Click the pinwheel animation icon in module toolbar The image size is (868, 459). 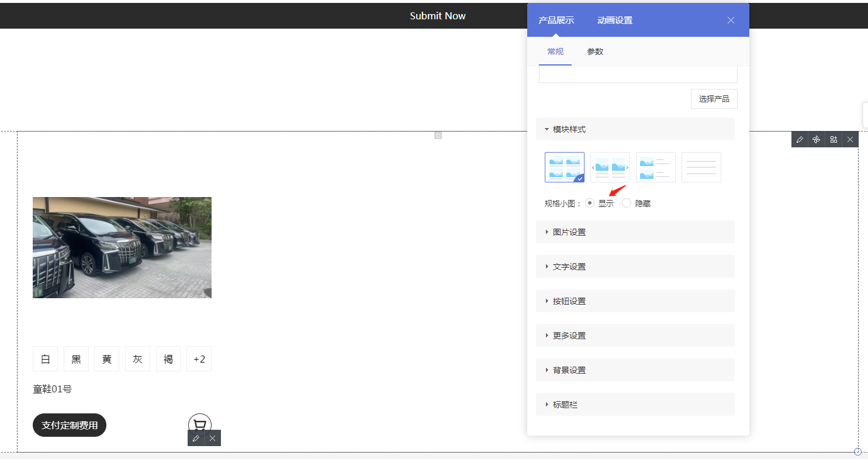[x=817, y=139]
